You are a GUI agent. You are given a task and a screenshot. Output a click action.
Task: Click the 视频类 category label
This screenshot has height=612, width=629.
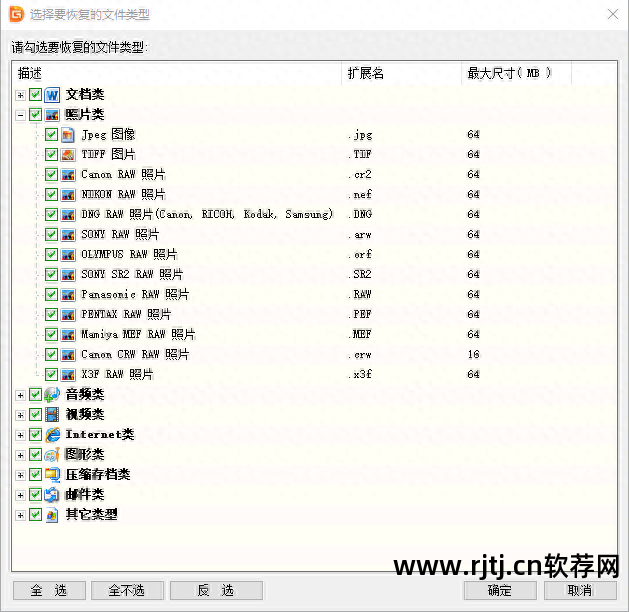pyautogui.click(x=85, y=415)
